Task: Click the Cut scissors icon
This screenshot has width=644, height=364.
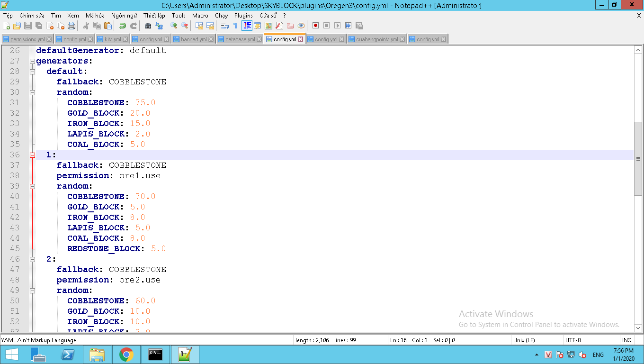Action: click(86, 26)
